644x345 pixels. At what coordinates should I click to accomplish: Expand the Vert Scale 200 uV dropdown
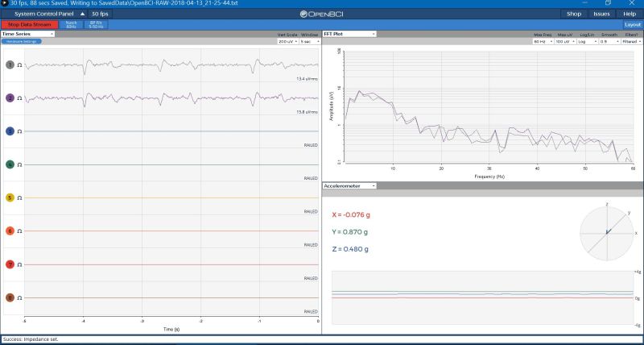(287, 42)
